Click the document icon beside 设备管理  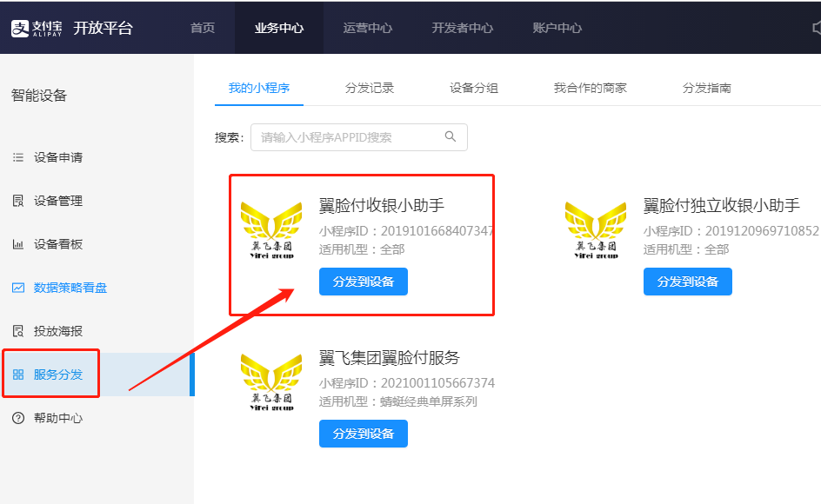[18, 201]
